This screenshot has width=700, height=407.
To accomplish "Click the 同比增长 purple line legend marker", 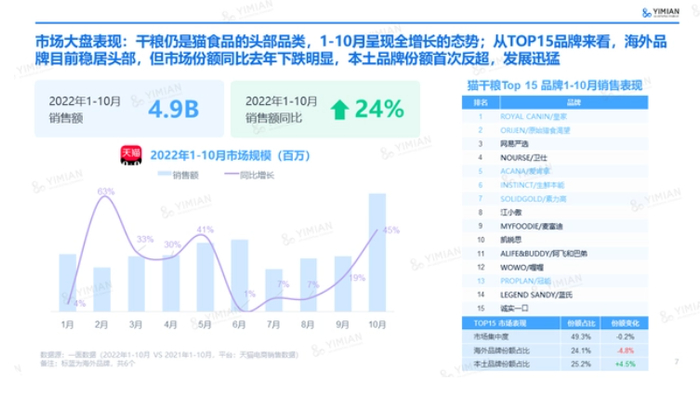I will pyautogui.click(x=231, y=174).
